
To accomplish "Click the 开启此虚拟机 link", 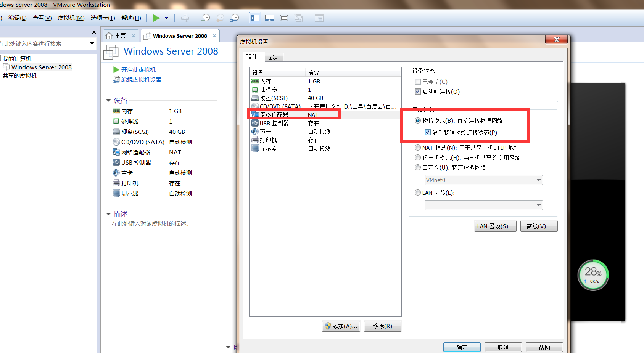I will (138, 70).
